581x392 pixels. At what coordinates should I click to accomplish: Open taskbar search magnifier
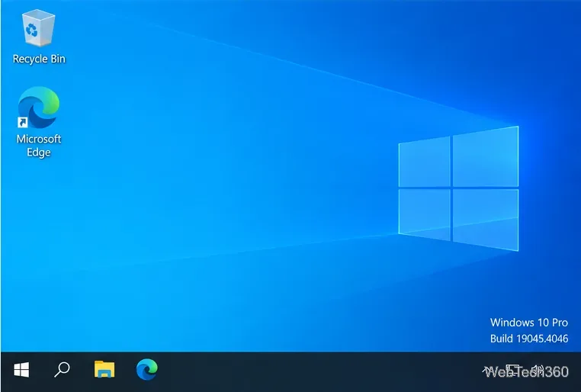[x=62, y=370]
